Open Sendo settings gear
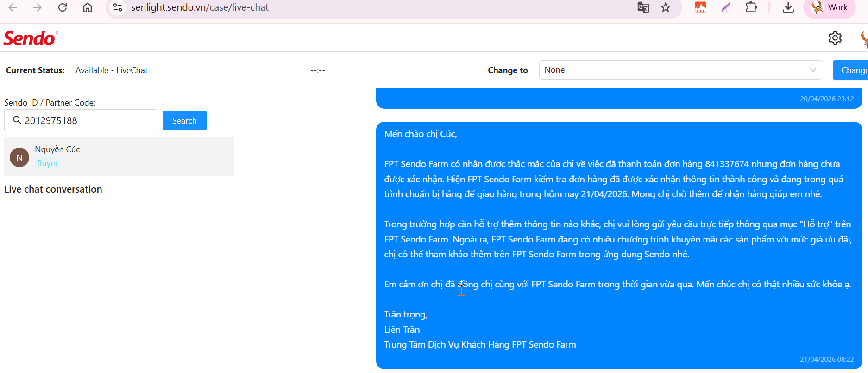Viewport: 868px width, 373px height. pos(835,38)
